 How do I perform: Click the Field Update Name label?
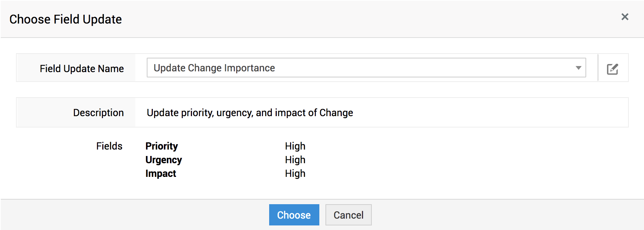point(82,69)
